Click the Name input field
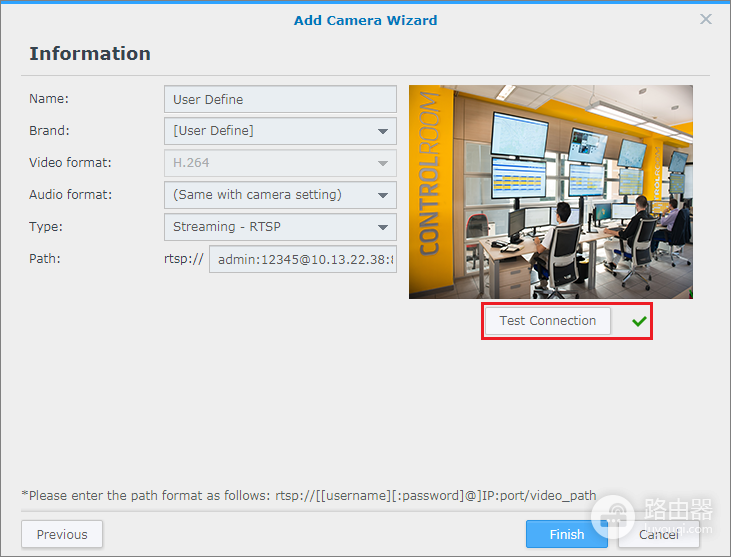The width and height of the screenshot is (731, 557). click(x=280, y=99)
